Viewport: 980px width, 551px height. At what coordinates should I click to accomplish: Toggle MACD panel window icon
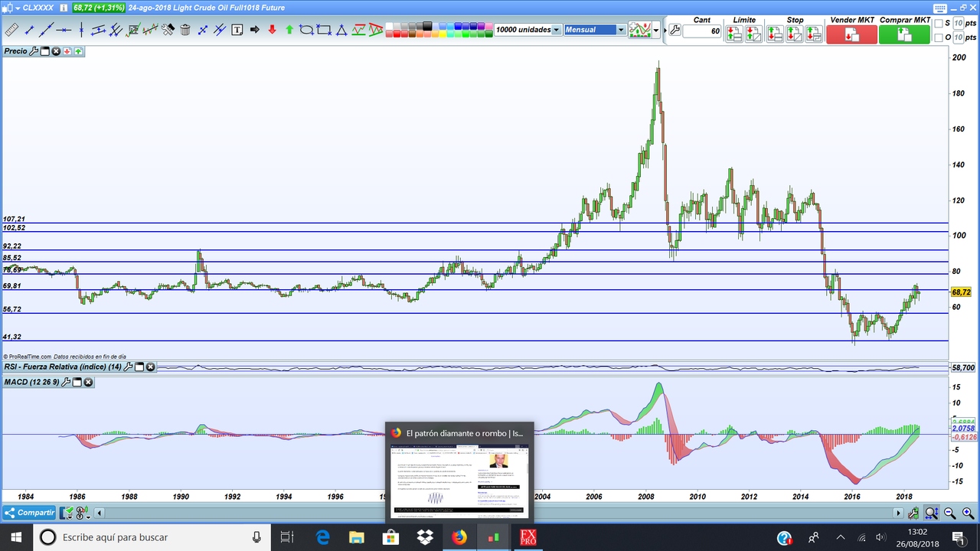(77, 382)
